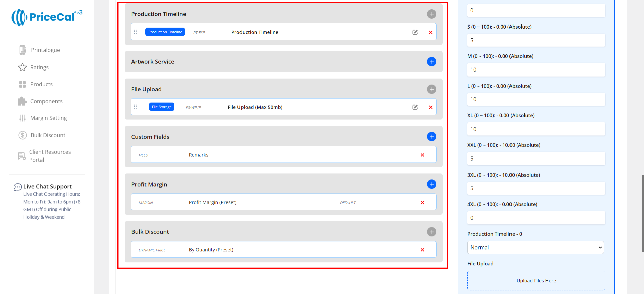Edit the File Upload (Max 50mb) row
This screenshot has height=294, width=644.
pos(415,107)
